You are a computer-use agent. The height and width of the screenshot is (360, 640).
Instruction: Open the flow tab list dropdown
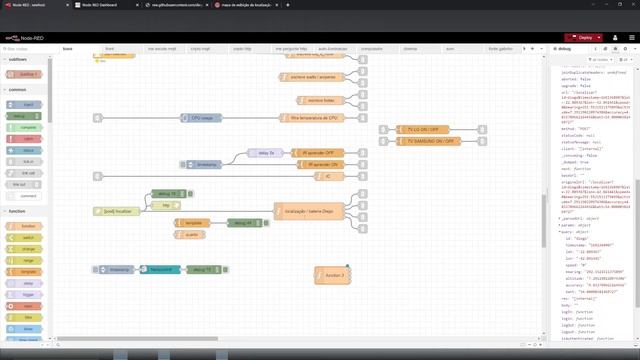click(541, 49)
